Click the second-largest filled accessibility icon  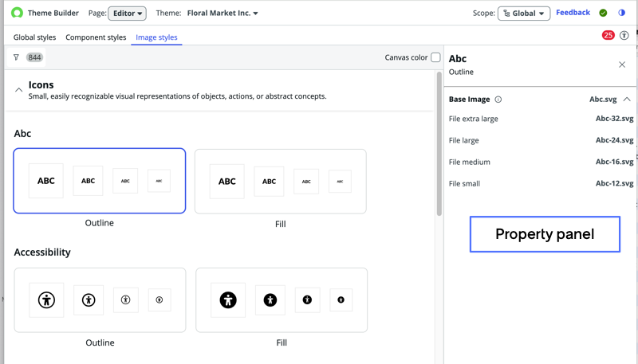(x=270, y=300)
